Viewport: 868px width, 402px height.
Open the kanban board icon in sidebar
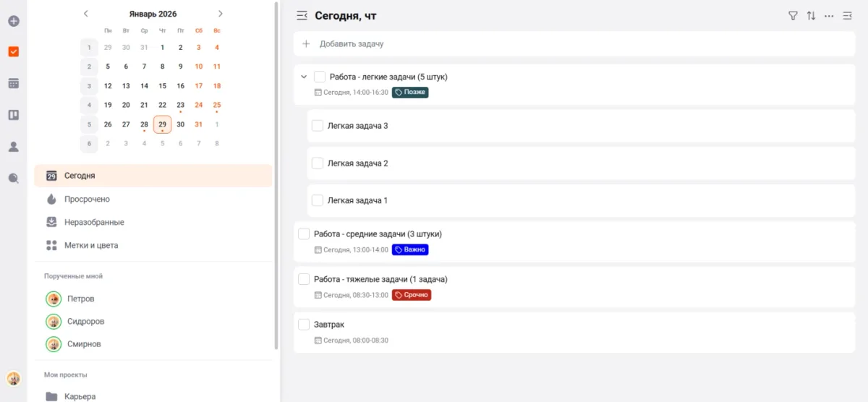tap(13, 115)
